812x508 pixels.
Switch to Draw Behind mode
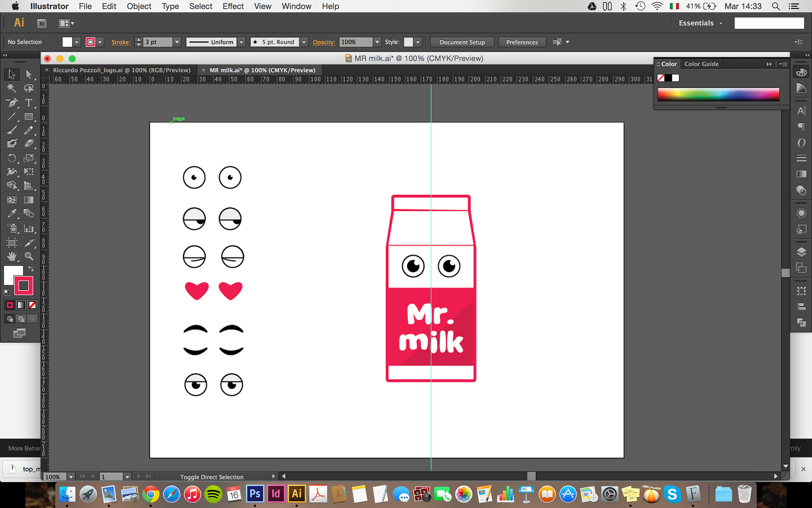click(x=21, y=319)
